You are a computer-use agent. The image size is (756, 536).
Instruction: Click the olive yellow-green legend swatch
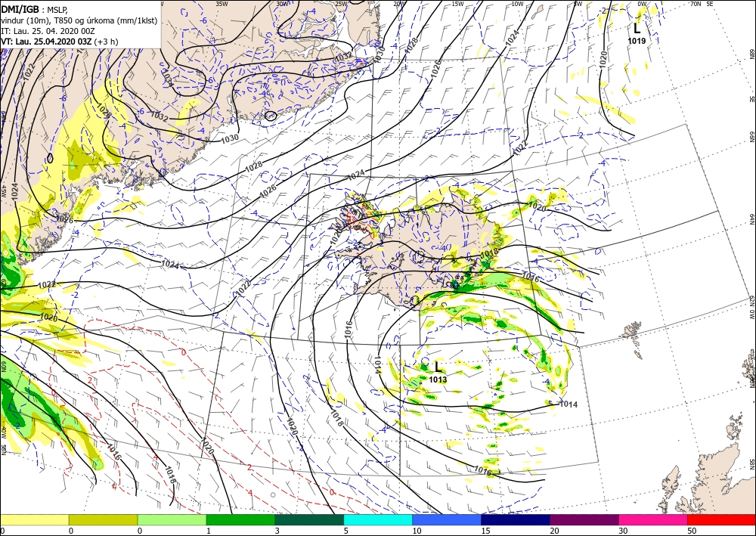point(103,519)
